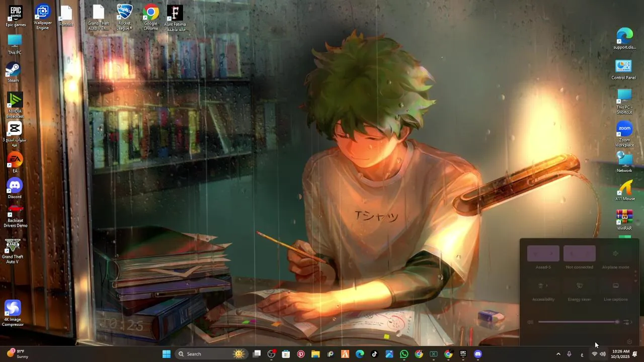Select the support.dis... Edge shortcut icon
This screenshot has width=644, height=362.
[625, 39]
